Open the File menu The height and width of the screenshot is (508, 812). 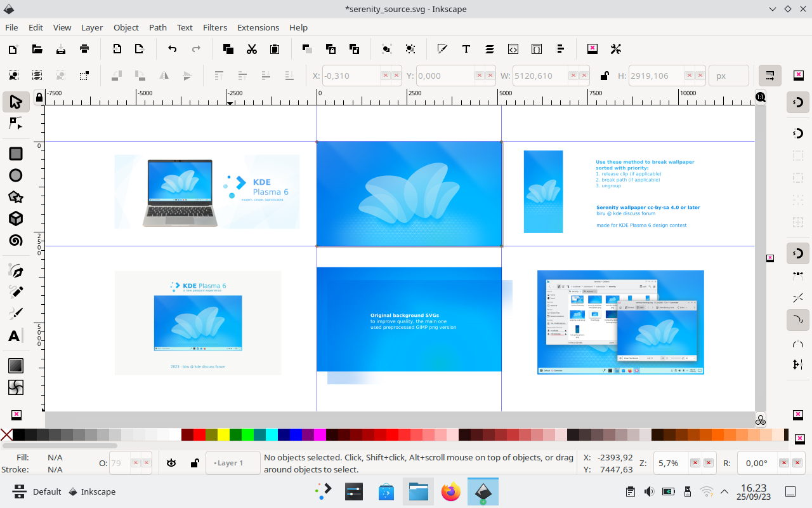pos(11,27)
